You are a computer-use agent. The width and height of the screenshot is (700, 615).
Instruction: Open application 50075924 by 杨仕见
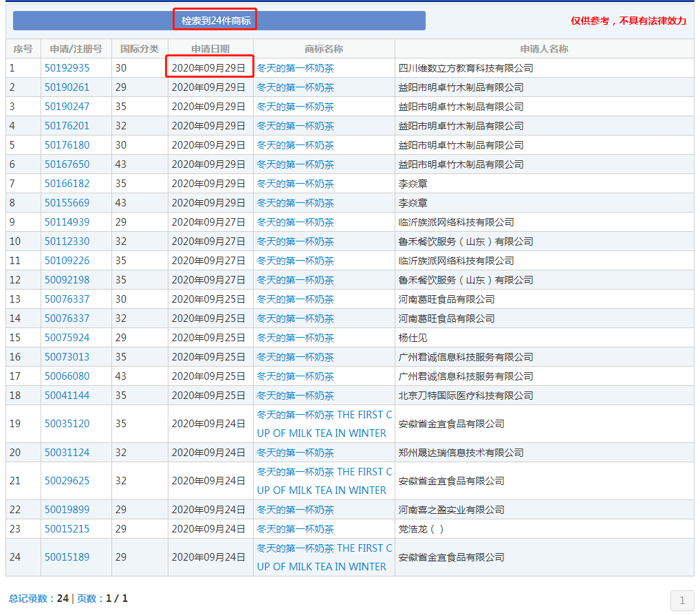coord(67,338)
